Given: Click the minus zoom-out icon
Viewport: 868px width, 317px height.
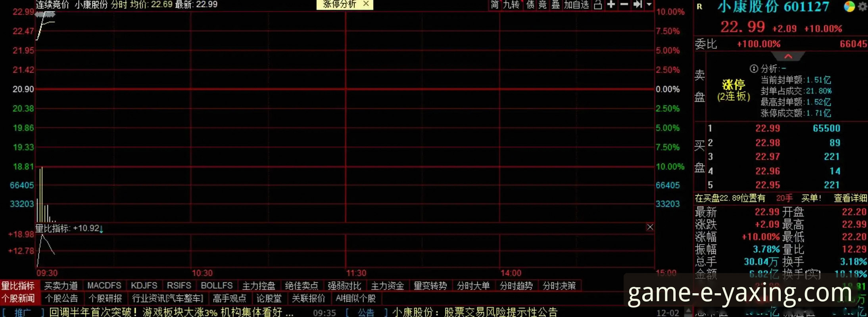Looking at the screenshot, I should pos(624,4).
